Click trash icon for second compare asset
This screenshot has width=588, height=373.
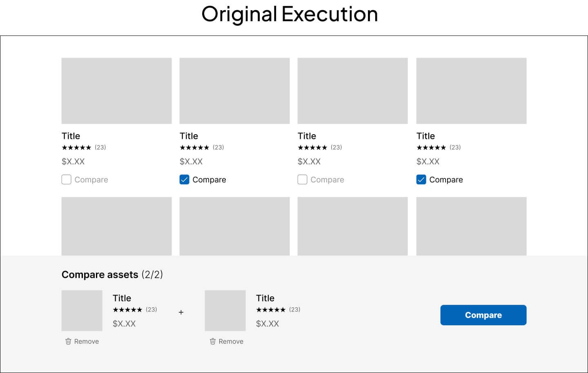(213, 341)
